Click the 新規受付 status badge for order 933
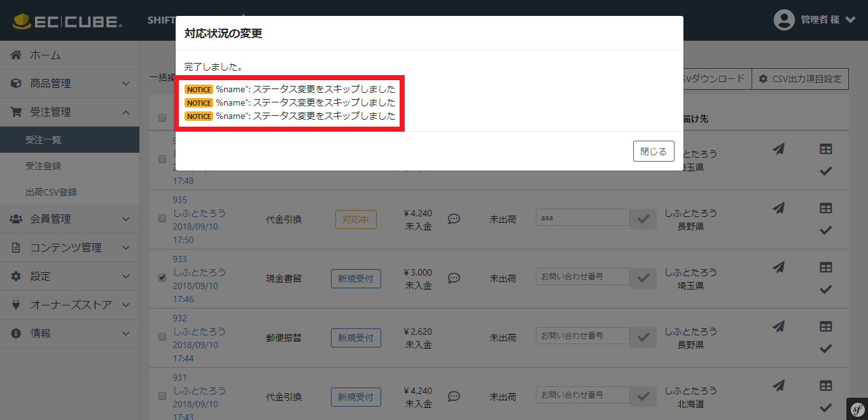Image resolution: width=868 pixels, height=420 pixels. coord(356,279)
